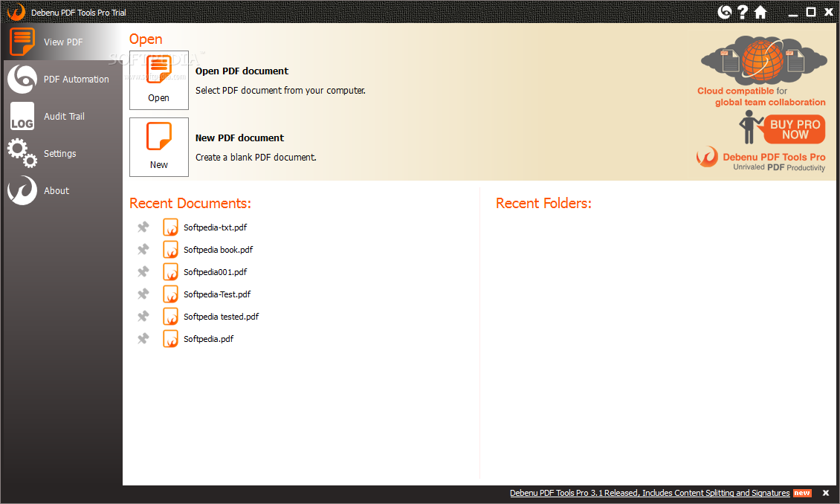Switch to PDF Automation in sidebar

tap(63, 80)
